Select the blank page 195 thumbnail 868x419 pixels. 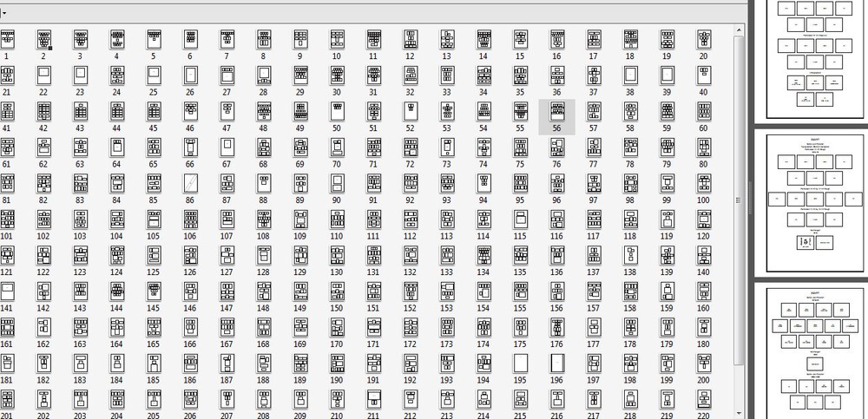521,363
